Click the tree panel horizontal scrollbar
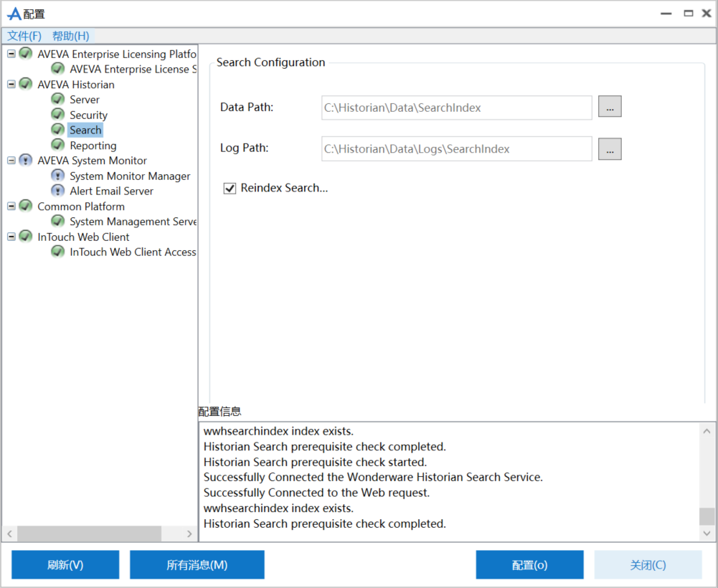Image resolution: width=718 pixels, height=588 pixels. [89, 534]
